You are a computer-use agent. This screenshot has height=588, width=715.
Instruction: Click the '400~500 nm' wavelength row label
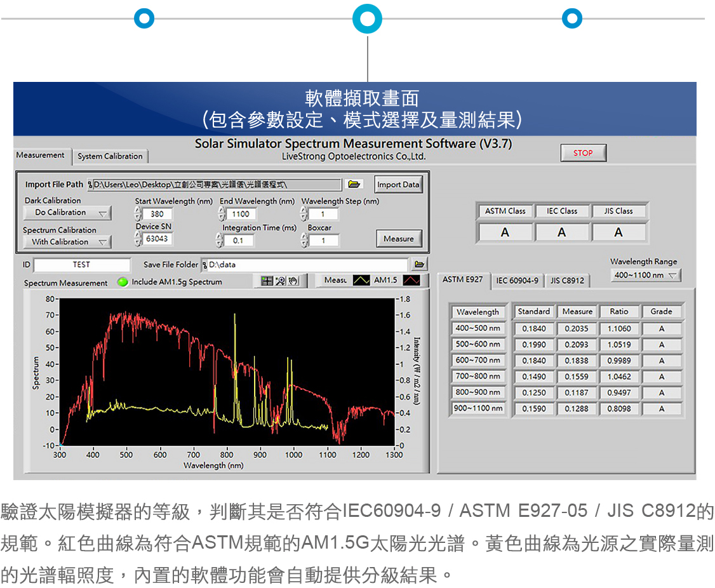point(478,328)
